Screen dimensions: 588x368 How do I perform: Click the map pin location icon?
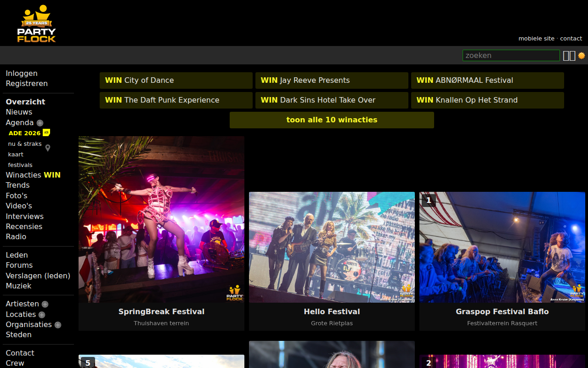(48, 148)
